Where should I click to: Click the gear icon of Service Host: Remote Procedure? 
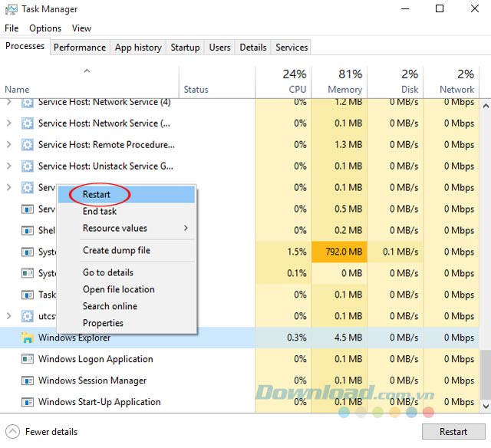(28, 145)
